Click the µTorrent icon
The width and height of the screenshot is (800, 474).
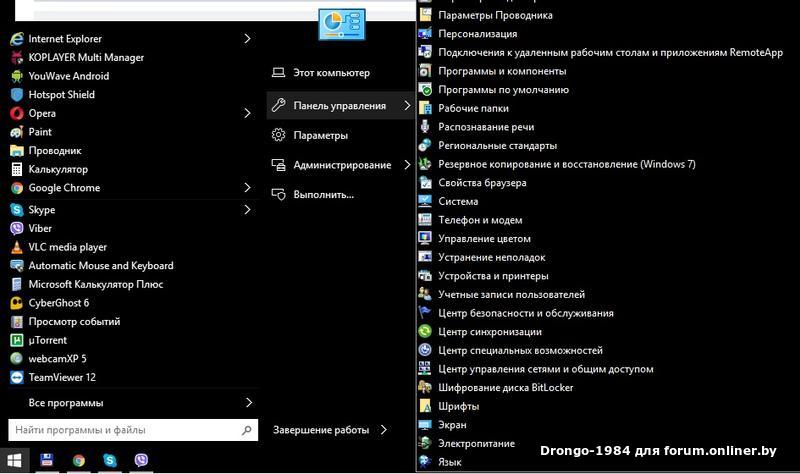17,340
